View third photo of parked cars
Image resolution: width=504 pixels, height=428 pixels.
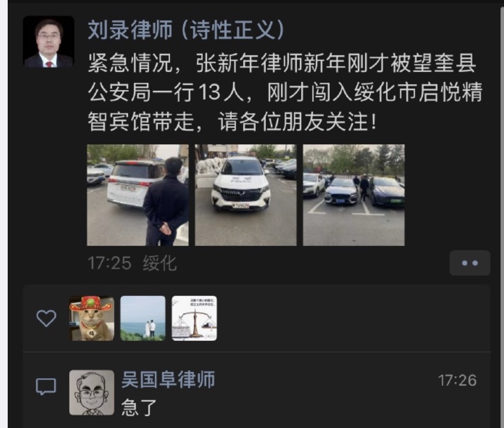coord(353,195)
